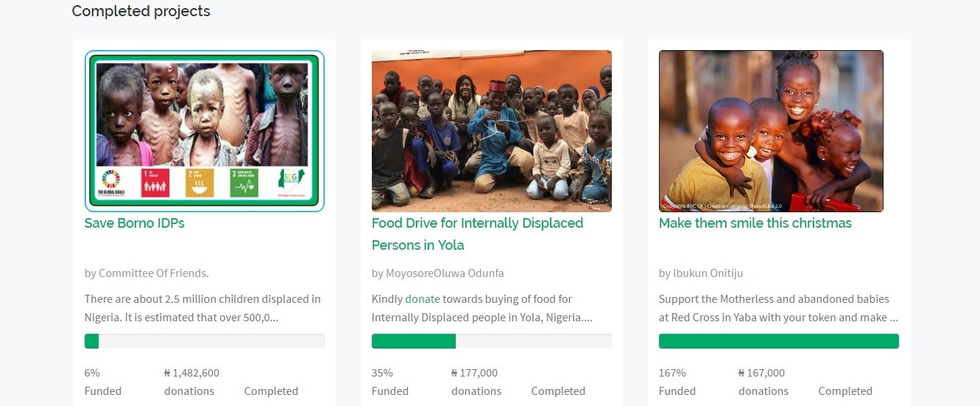The width and height of the screenshot is (980, 406).
Task: Click the ₦ 1,482,600 donations figure
Action: pyautogui.click(x=191, y=373)
